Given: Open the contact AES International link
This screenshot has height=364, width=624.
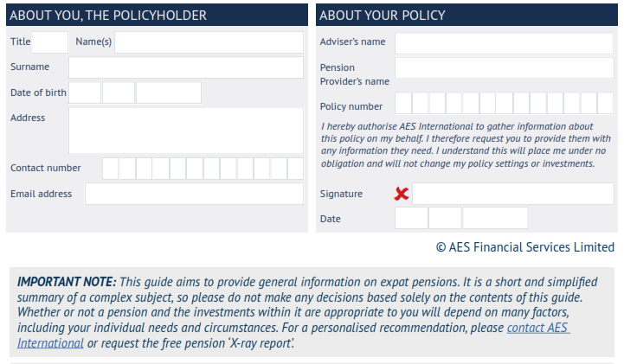Looking at the screenshot, I should (537, 329).
